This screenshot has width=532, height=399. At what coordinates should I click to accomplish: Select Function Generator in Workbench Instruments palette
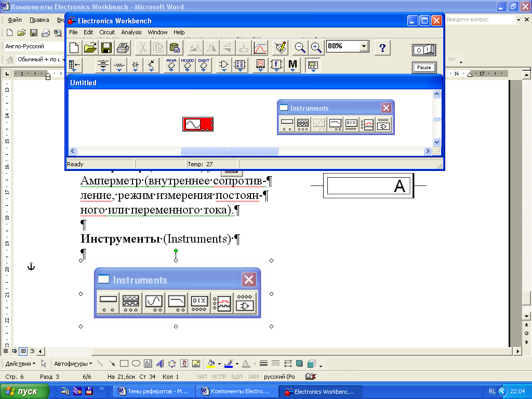pos(303,124)
